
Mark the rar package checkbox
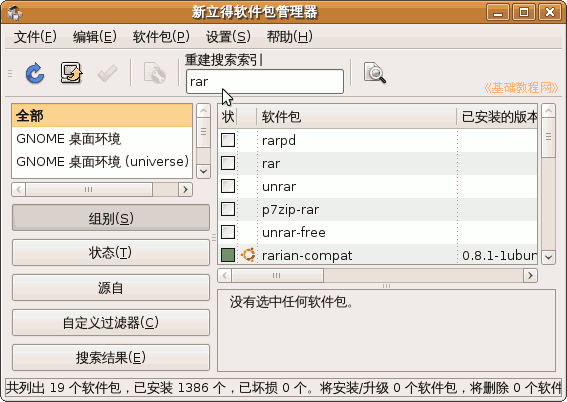point(228,163)
